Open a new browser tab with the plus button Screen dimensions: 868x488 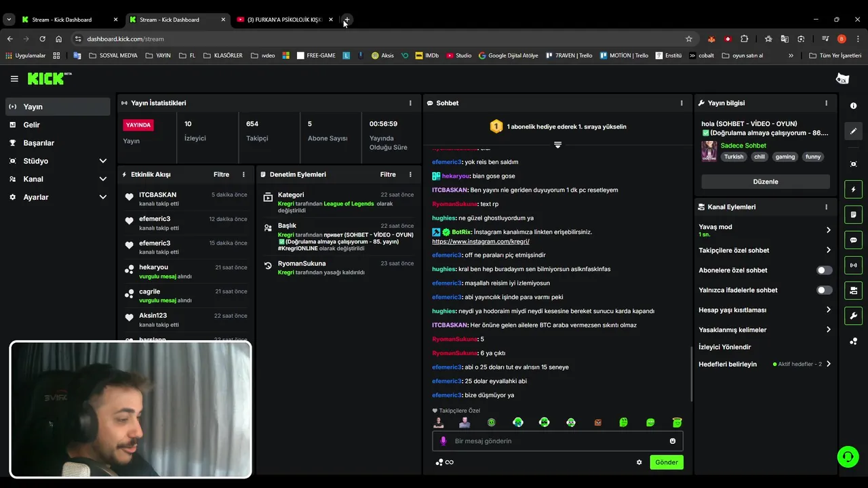347,20
